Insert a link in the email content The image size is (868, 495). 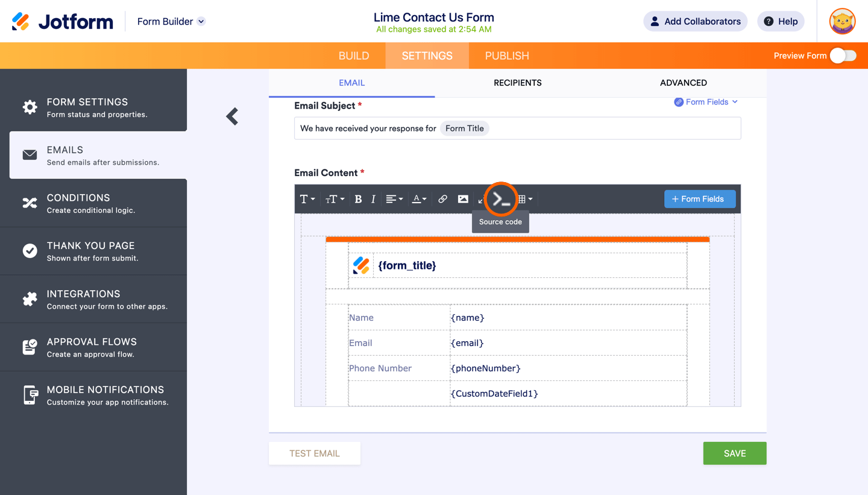click(442, 199)
